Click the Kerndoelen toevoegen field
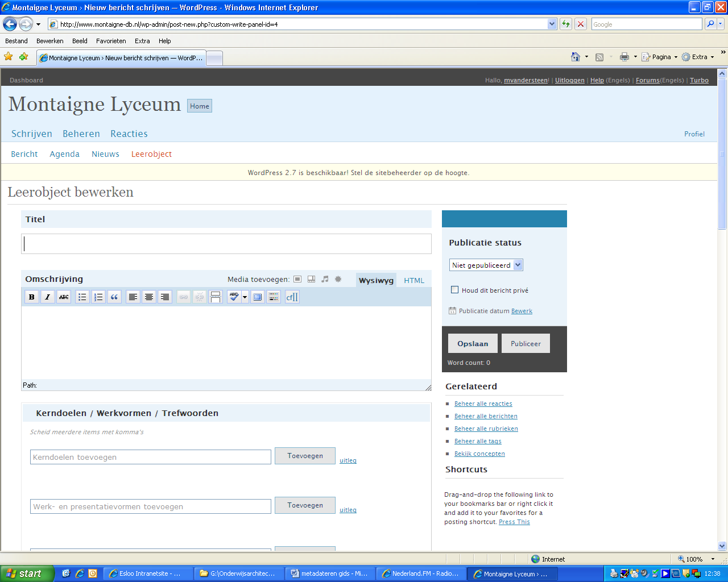728x582 pixels. click(x=151, y=457)
